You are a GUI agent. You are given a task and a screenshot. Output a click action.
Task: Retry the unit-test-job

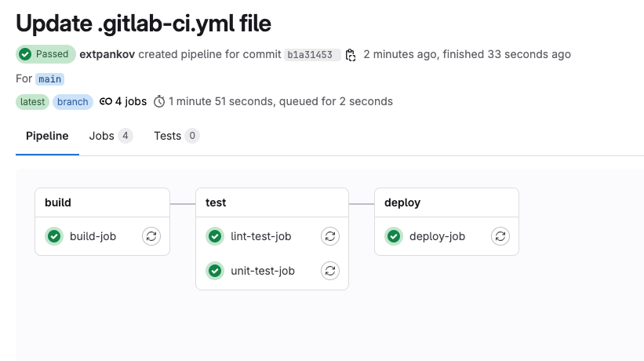coord(329,271)
